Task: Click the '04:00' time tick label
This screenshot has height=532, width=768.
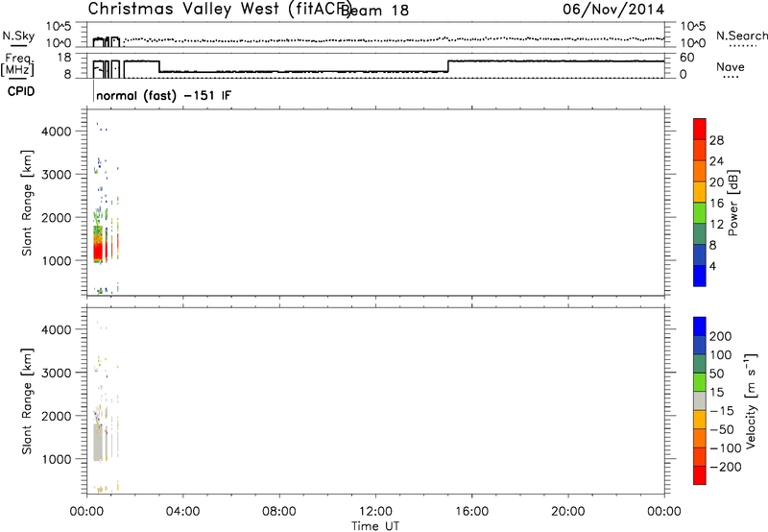Action: click(182, 512)
